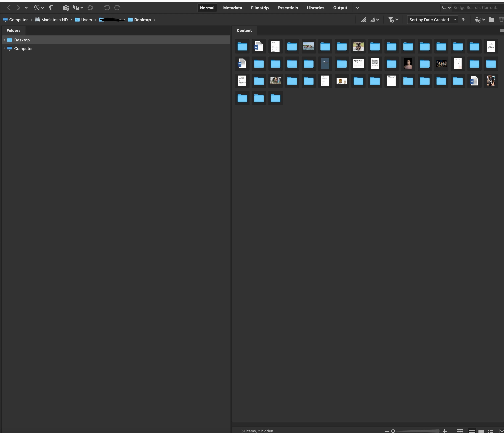The image size is (504, 433).
Task: Click the boomerang return-to-app icon
Action: pyautogui.click(x=51, y=8)
